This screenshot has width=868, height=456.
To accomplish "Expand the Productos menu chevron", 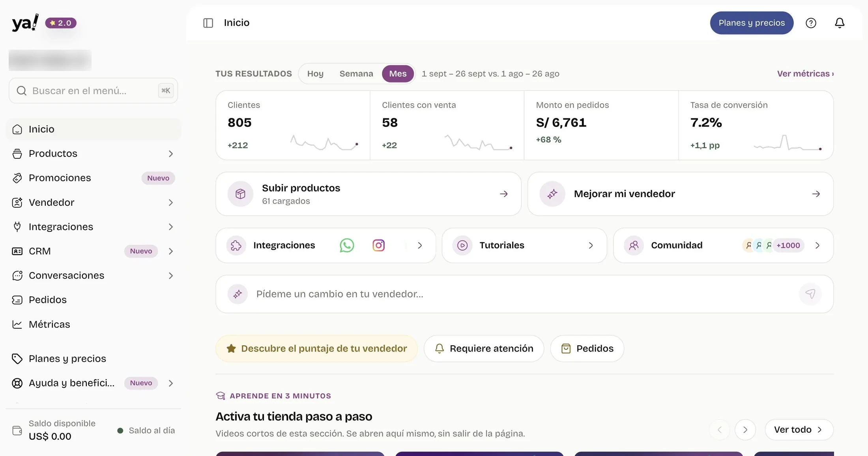I will pyautogui.click(x=170, y=154).
